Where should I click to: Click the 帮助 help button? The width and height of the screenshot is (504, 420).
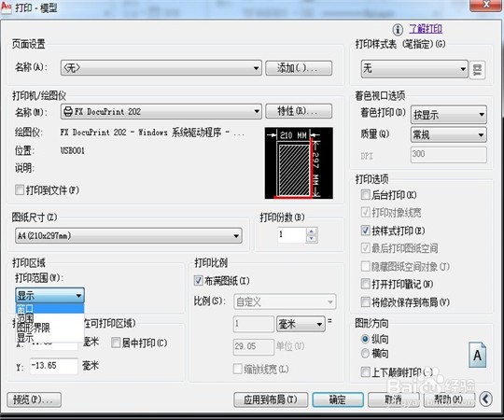(x=449, y=399)
